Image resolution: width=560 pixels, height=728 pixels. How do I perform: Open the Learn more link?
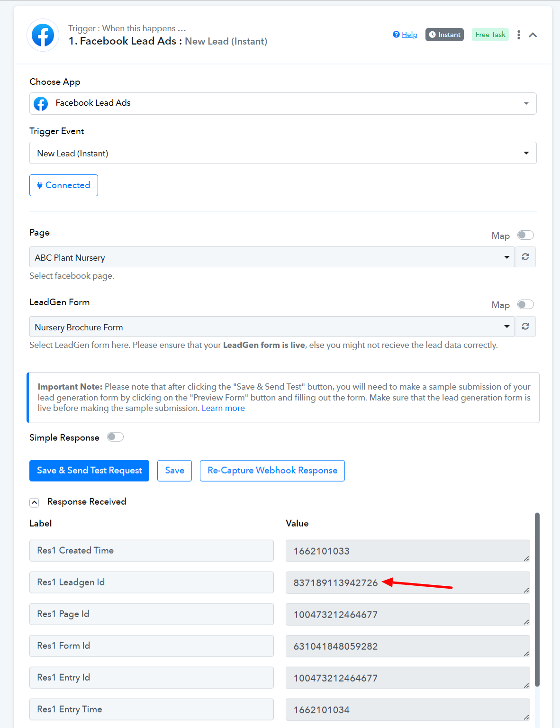click(223, 408)
